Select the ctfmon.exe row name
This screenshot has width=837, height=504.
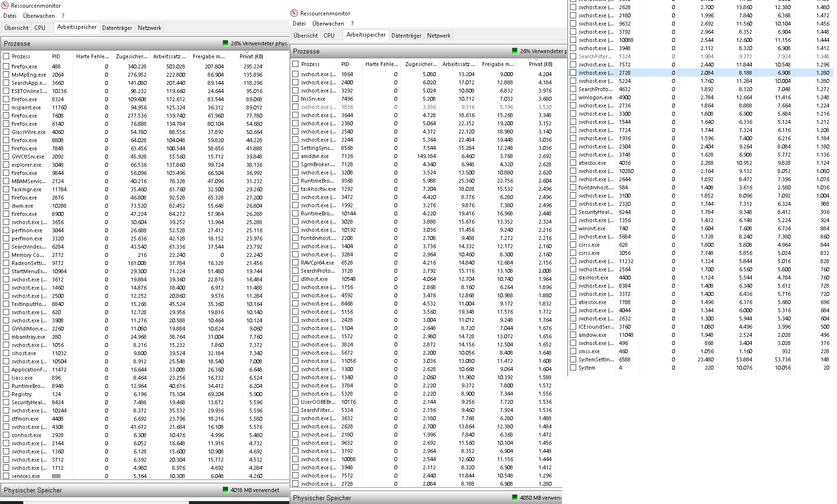pos(25,419)
